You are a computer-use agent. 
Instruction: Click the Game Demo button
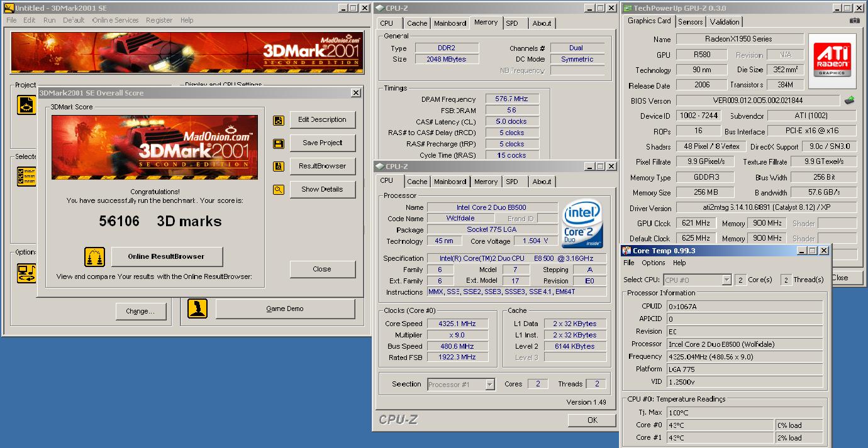(x=285, y=309)
